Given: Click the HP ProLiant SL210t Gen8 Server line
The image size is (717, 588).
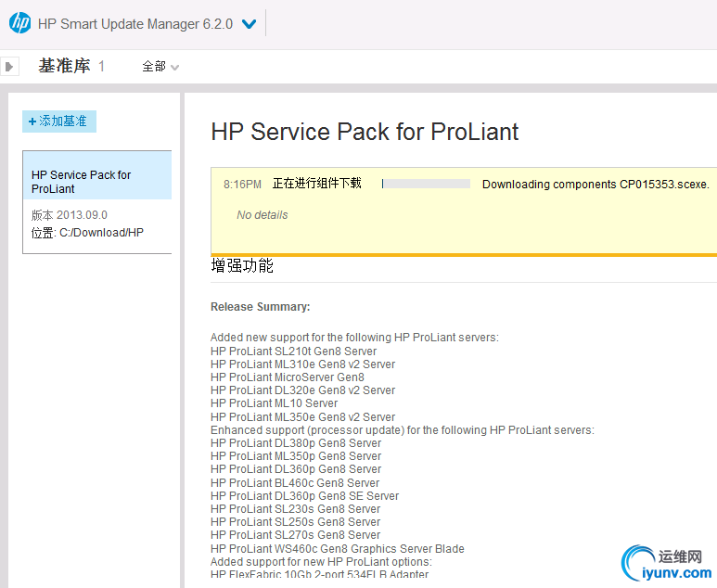Looking at the screenshot, I should [x=293, y=352].
